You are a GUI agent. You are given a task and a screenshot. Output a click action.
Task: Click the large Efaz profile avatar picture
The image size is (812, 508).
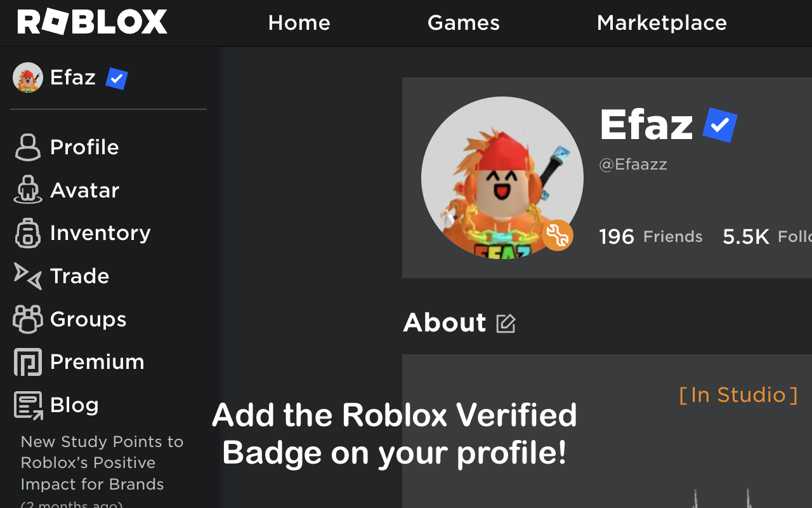point(502,178)
